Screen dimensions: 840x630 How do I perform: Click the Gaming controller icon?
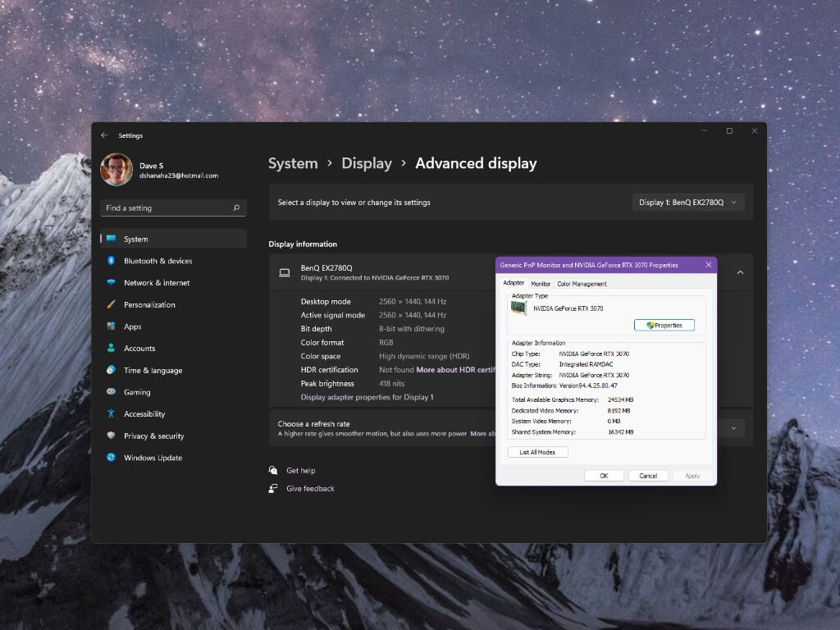click(x=111, y=392)
